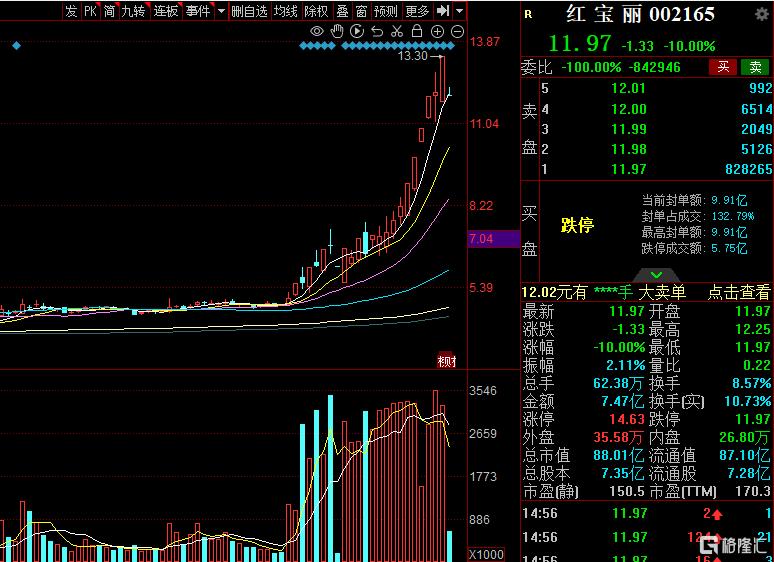The height and width of the screenshot is (562, 774).
Task: Start the chart replay play button
Action: tap(357, 32)
